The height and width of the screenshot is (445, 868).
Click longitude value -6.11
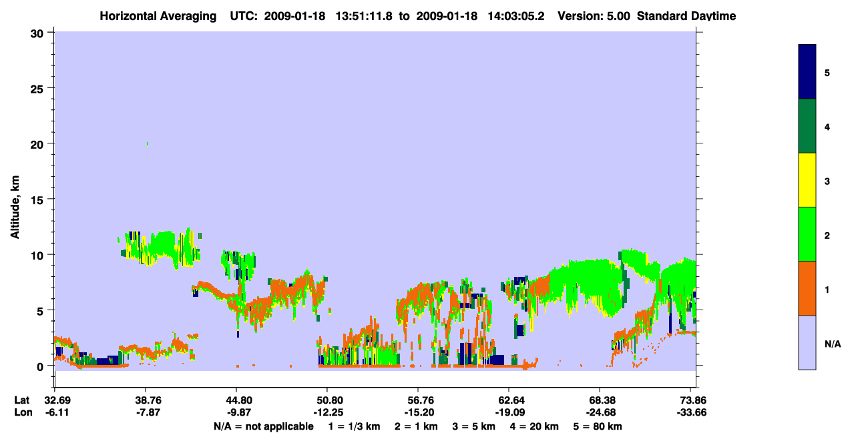(56, 412)
